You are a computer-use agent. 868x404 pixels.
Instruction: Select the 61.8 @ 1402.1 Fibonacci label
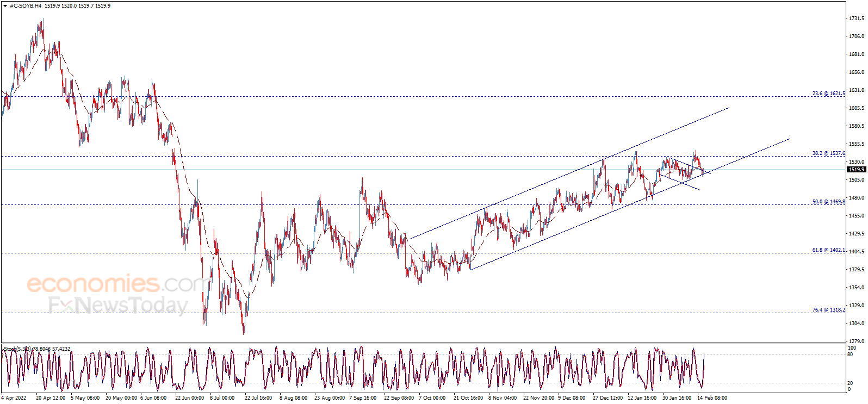[829, 250]
